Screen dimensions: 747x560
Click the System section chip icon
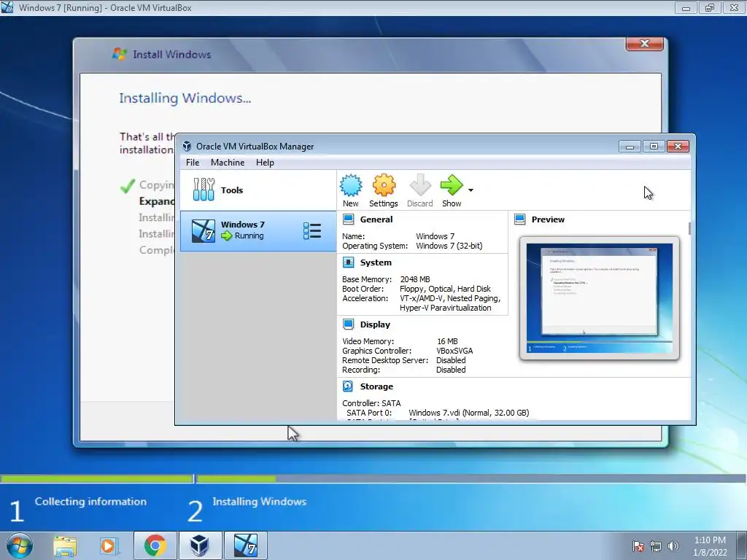coord(348,262)
